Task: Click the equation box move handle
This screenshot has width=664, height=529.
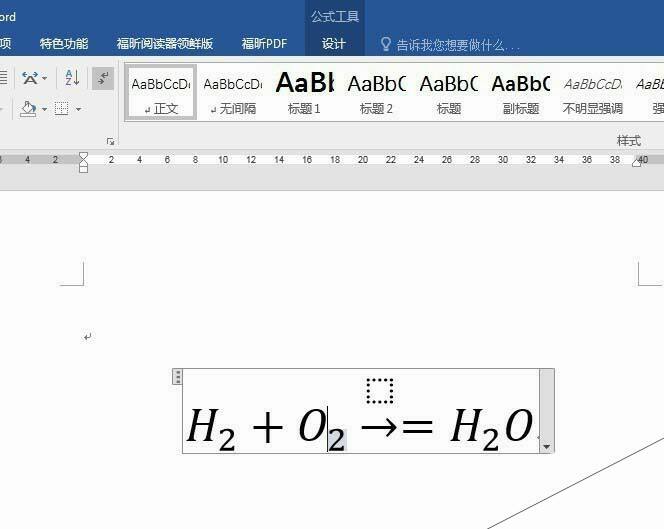Action: pyautogui.click(x=177, y=377)
